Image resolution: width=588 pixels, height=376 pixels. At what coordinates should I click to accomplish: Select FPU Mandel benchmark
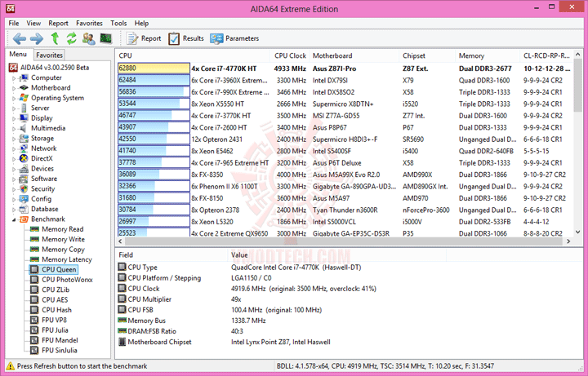[60, 340]
